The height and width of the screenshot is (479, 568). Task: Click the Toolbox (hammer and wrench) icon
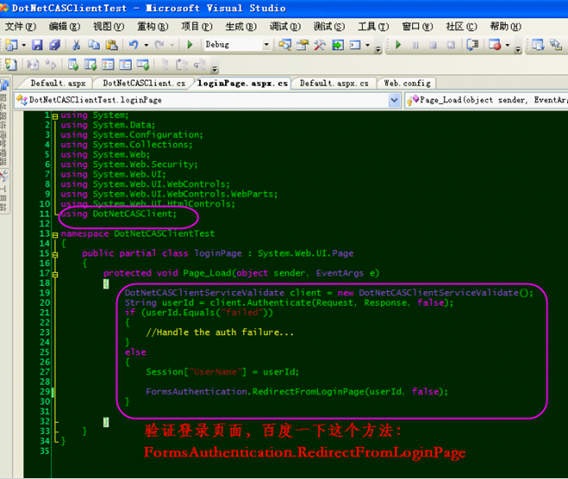[x=320, y=45]
